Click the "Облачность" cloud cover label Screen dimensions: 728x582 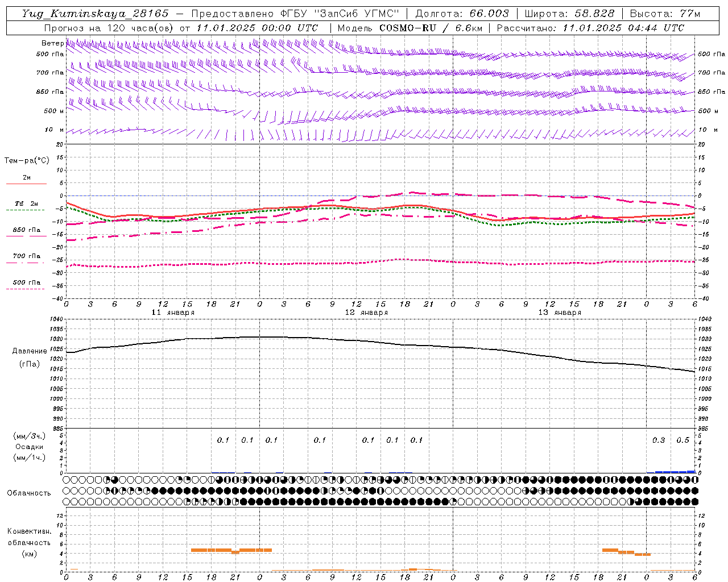pos(29,493)
